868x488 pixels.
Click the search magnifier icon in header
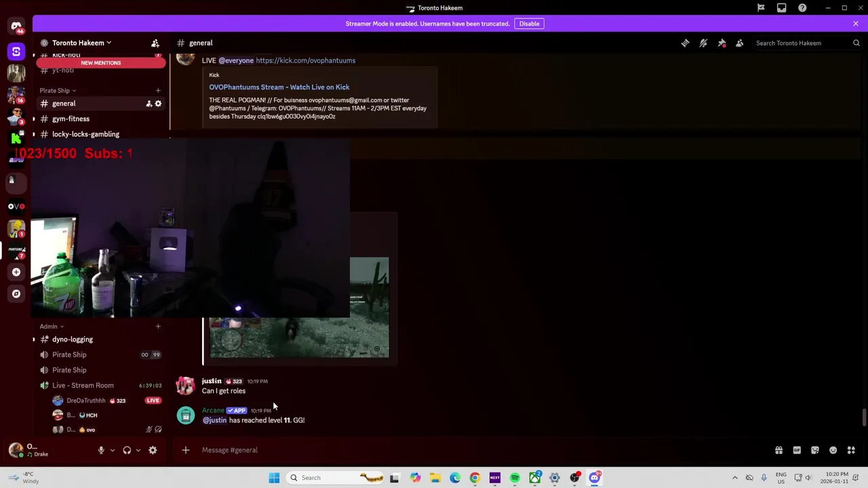pos(856,43)
